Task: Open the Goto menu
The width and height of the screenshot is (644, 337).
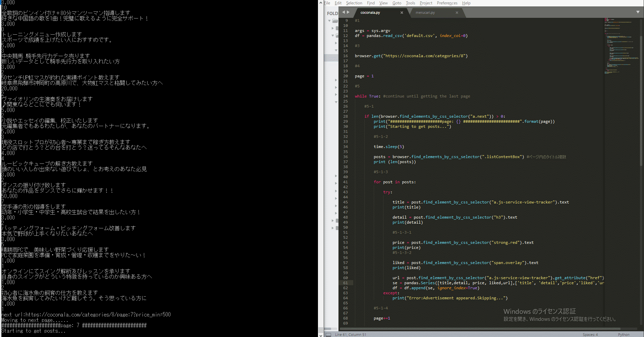Action: coord(397,3)
